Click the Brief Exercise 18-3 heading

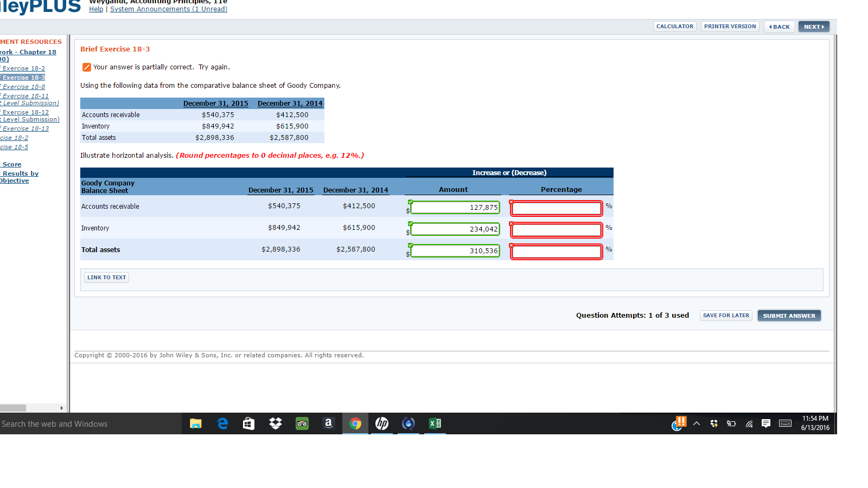115,49
